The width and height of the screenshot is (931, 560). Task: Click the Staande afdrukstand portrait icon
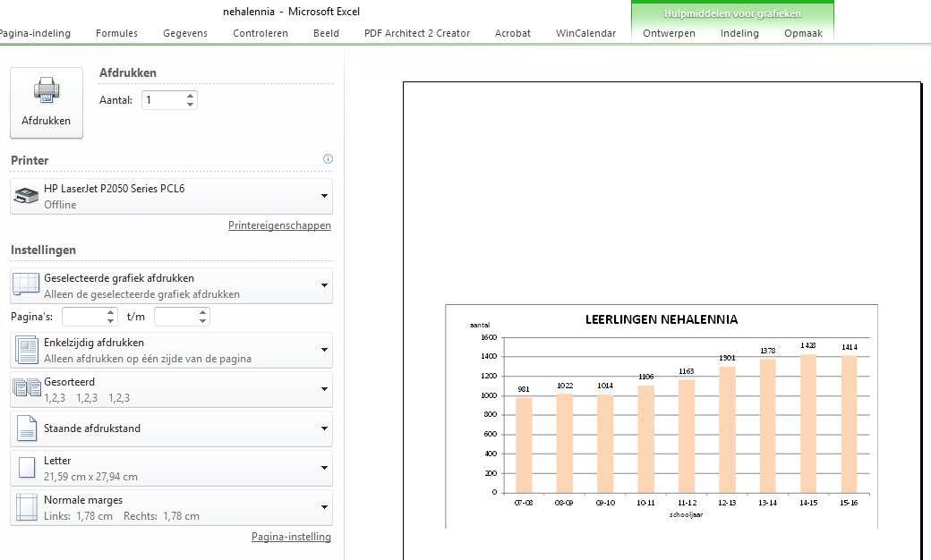click(x=27, y=428)
